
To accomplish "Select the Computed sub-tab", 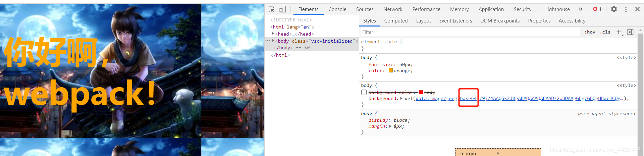I will coord(396,21).
